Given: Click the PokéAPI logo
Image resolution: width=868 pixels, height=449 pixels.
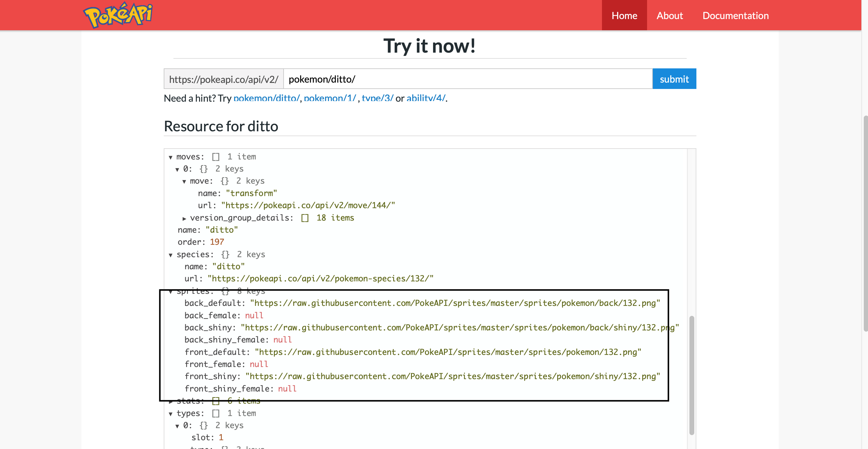Looking at the screenshot, I should coord(117,14).
